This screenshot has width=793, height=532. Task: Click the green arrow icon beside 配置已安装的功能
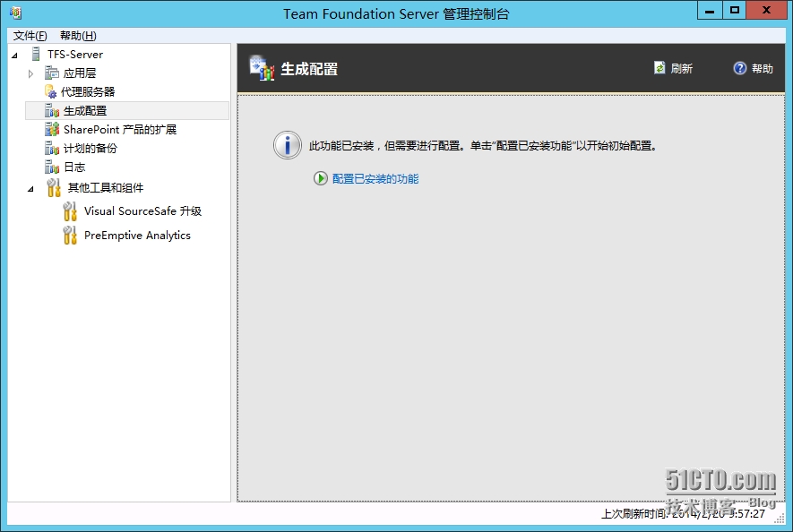point(320,178)
